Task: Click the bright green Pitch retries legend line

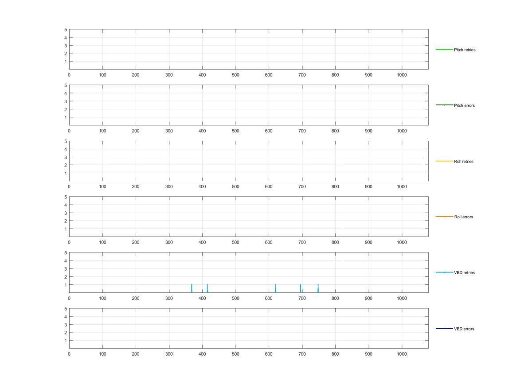Action: (444, 49)
